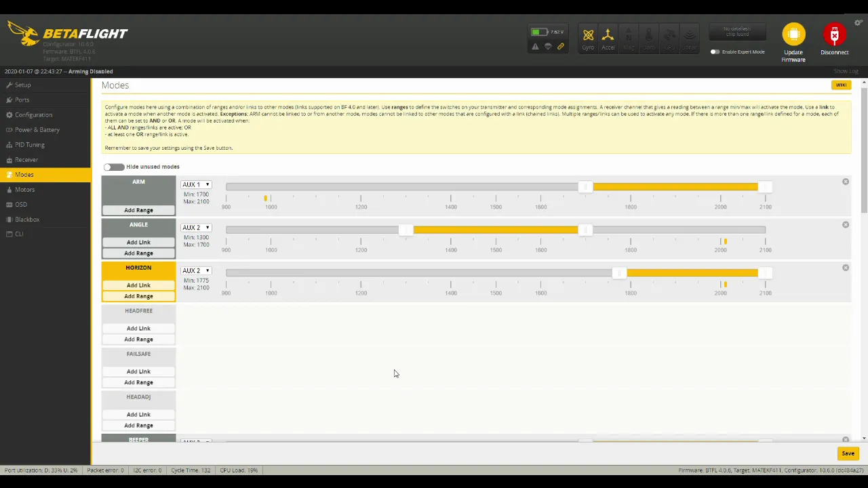Click the failsafe parachute status icon
This screenshot has width=868, height=488.
pos(548,47)
